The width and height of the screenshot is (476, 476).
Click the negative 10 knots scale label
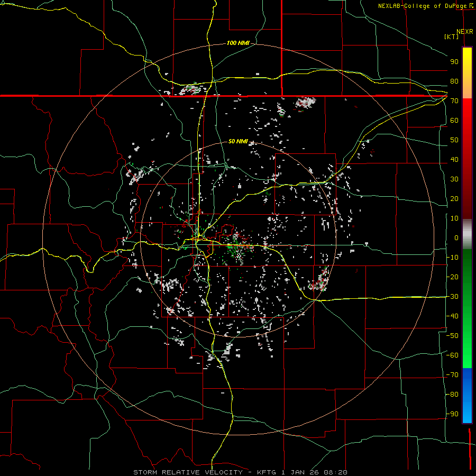(452, 258)
